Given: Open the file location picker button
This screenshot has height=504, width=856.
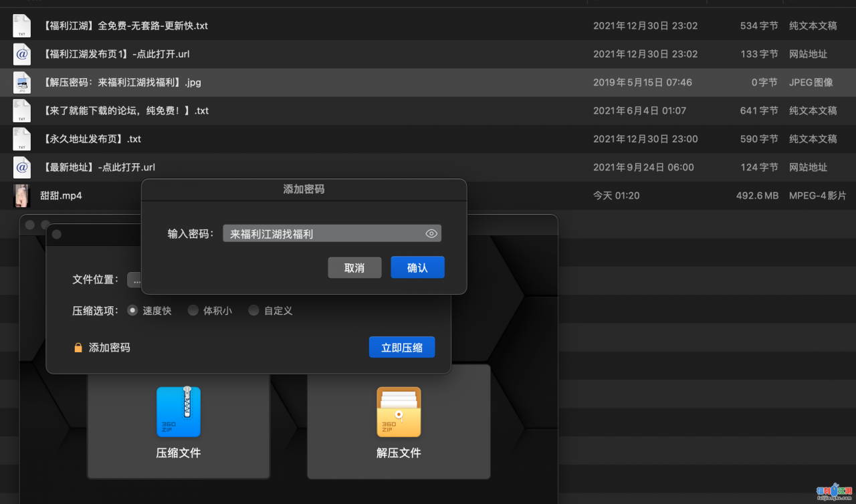Looking at the screenshot, I should pyautogui.click(x=136, y=280).
